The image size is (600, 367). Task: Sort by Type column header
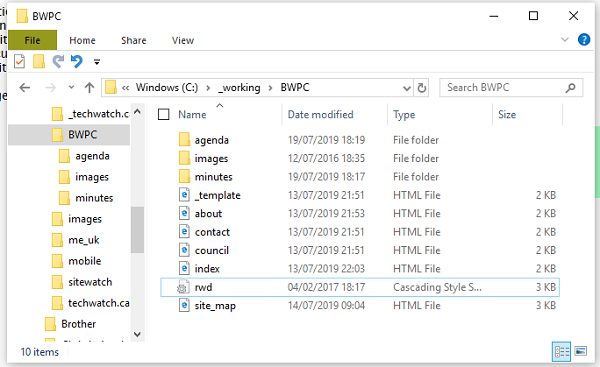tap(404, 114)
